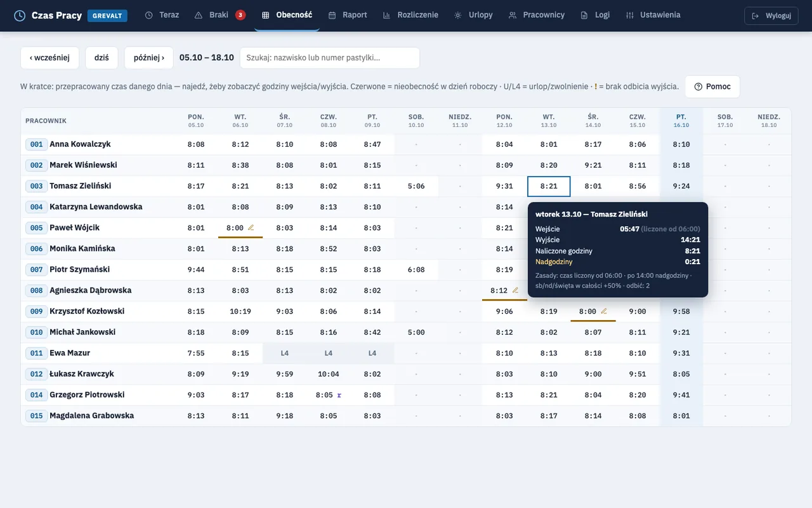The image size is (812, 508).
Task: Open the Ustawienia tab
Action: tap(653, 15)
